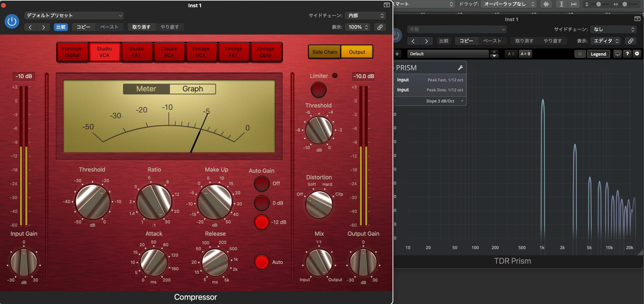Click the previous preset arrow in Compressor
The width and height of the screenshot is (644, 304).
pos(30,27)
